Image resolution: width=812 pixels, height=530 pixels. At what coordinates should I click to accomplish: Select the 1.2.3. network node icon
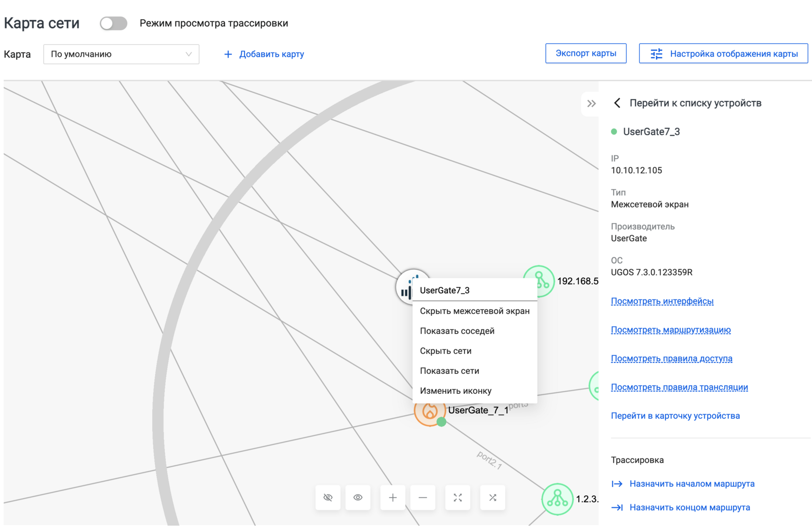(x=557, y=499)
